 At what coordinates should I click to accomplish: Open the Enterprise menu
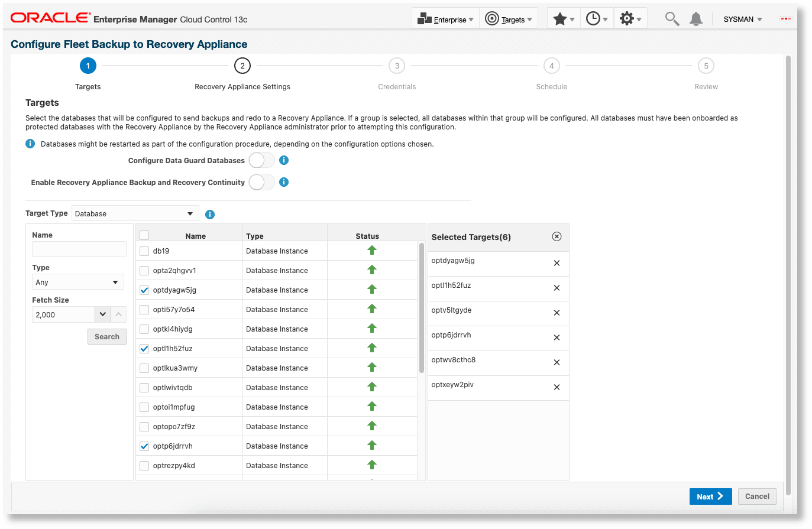pos(445,18)
